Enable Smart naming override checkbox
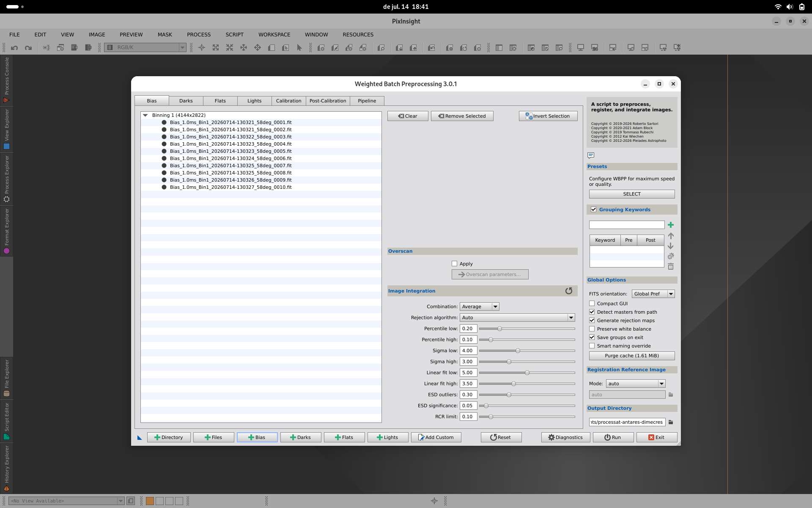Image resolution: width=812 pixels, height=508 pixels. click(x=592, y=346)
